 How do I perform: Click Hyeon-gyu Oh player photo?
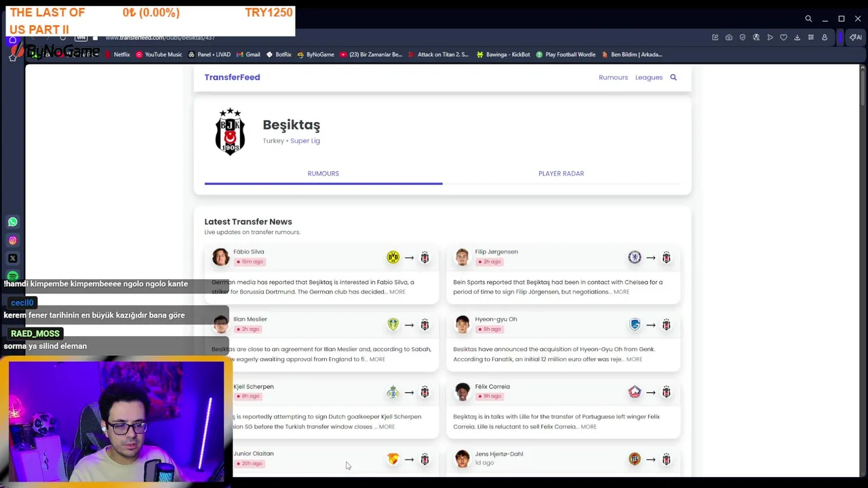coord(462,324)
